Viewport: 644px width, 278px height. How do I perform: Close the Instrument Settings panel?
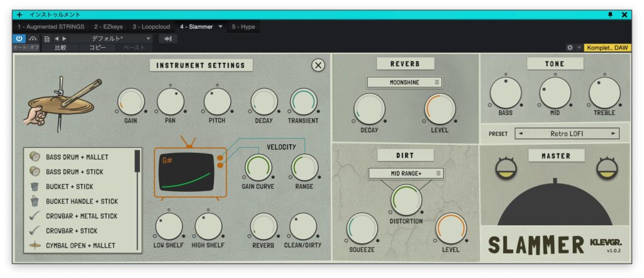(318, 65)
